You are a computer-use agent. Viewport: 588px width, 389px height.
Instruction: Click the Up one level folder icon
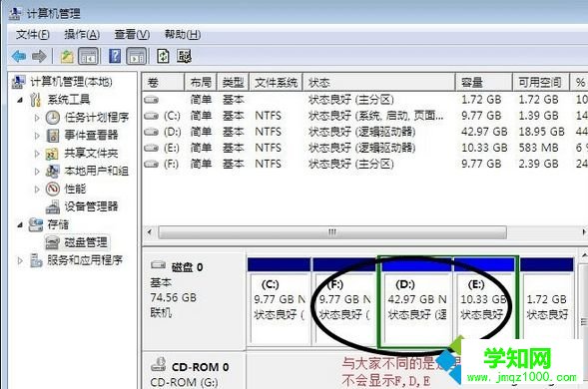click(x=67, y=57)
